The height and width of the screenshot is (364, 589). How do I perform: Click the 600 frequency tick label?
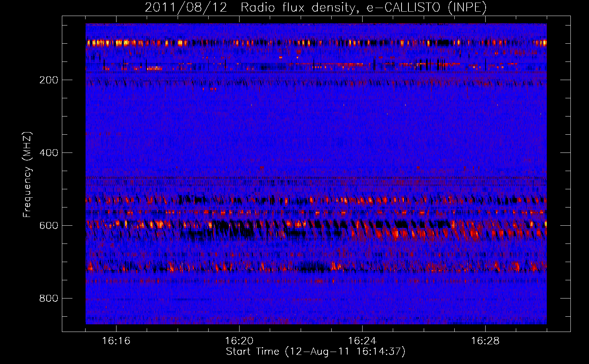[49, 226]
